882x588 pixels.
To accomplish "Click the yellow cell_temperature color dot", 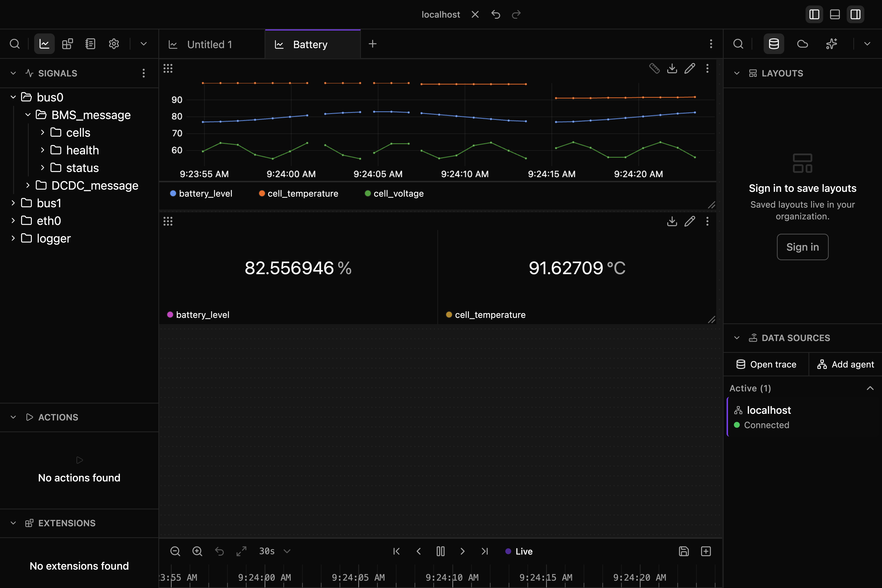I will pos(449,315).
